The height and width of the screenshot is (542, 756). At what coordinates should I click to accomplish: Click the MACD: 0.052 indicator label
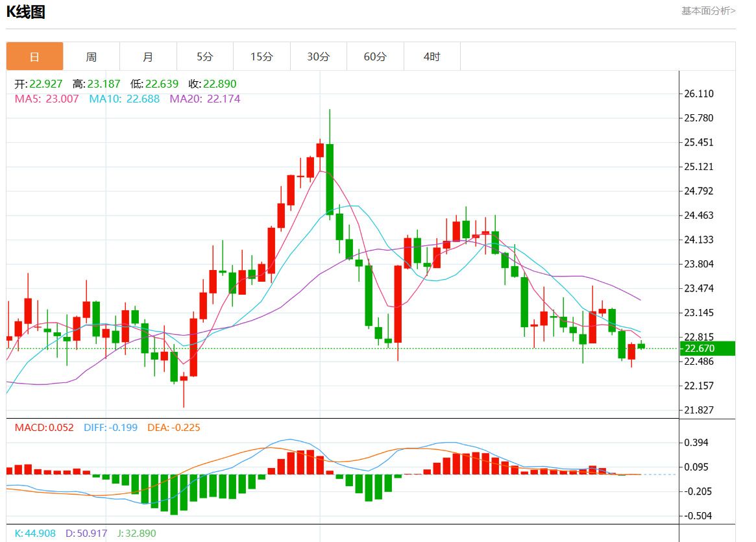click(44, 428)
